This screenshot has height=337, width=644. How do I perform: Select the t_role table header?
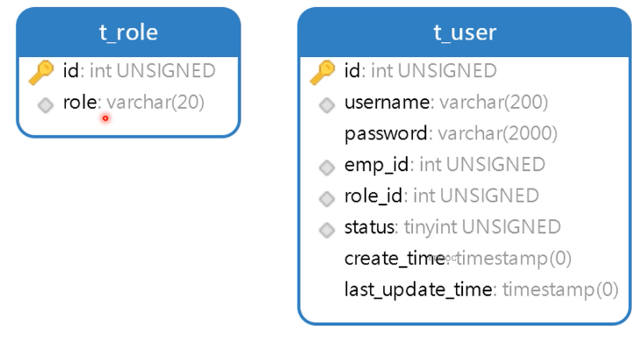pyautogui.click(x=128, y=32)
